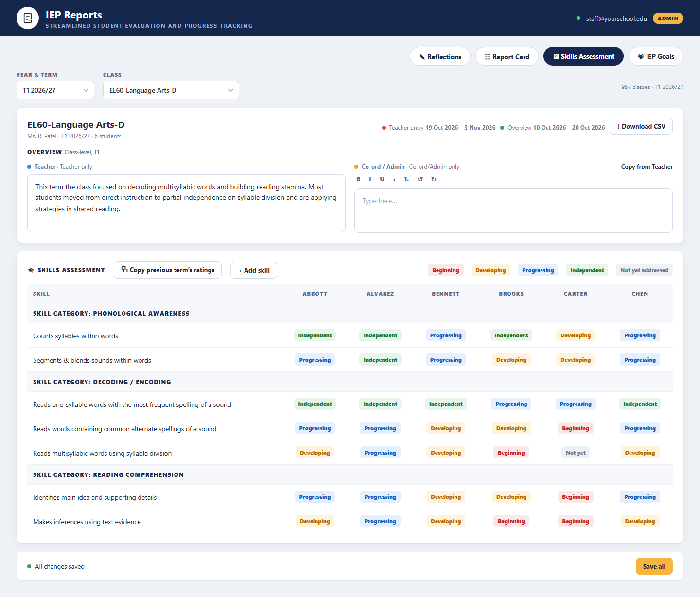The width and height of the screenshot is (700, 597).
Task: Open the Year & Term dropdown
Action: pos(55,90)
